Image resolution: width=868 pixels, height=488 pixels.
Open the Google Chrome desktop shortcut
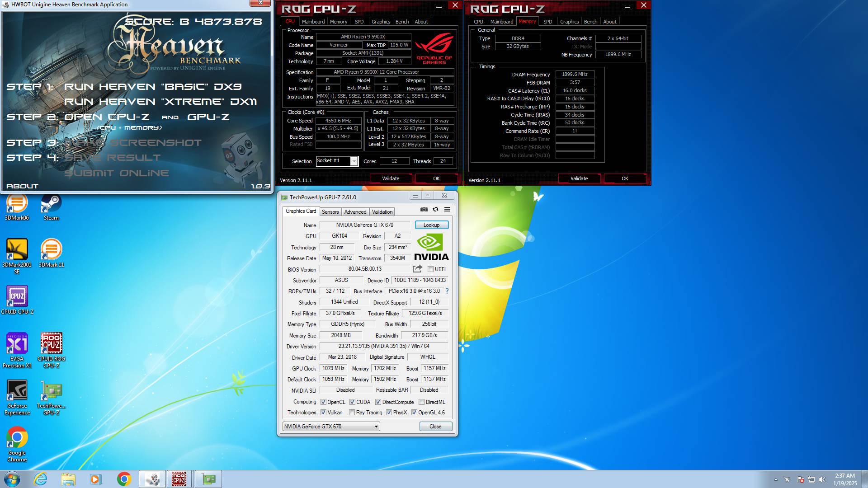coord(17,445)
